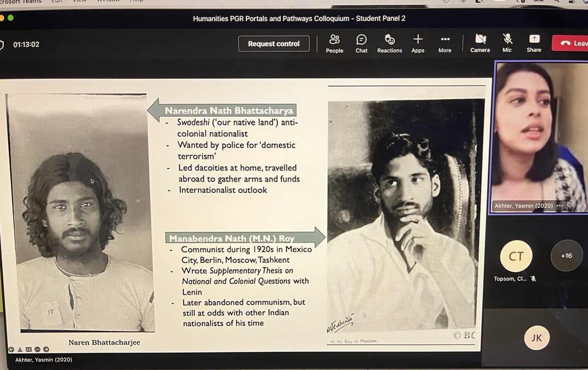Click the yellow minimize window button
Screen dimensions: 588x370
[1, 18]
